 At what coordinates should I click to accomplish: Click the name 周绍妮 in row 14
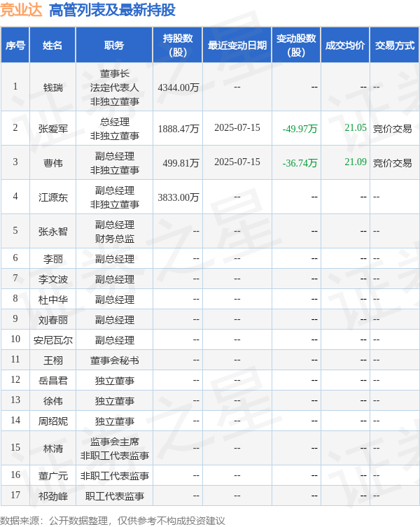pyautogui.click(x=52, y=421)
